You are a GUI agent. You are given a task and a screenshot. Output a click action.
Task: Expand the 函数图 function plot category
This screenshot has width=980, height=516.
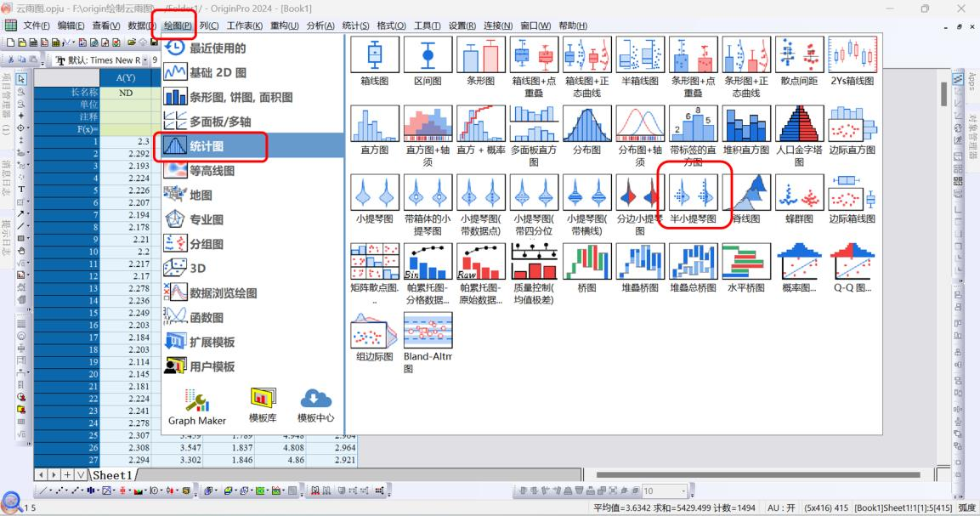coord(252,317)
